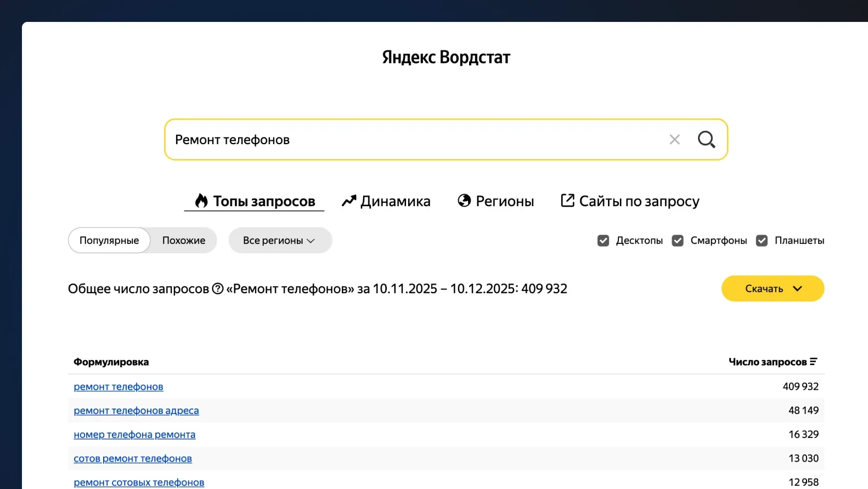This screenshot has height=489, width=868.
Task: Toggle the Смартфоны checkbox
Action: pyautogui.click(x=678, y=241)
